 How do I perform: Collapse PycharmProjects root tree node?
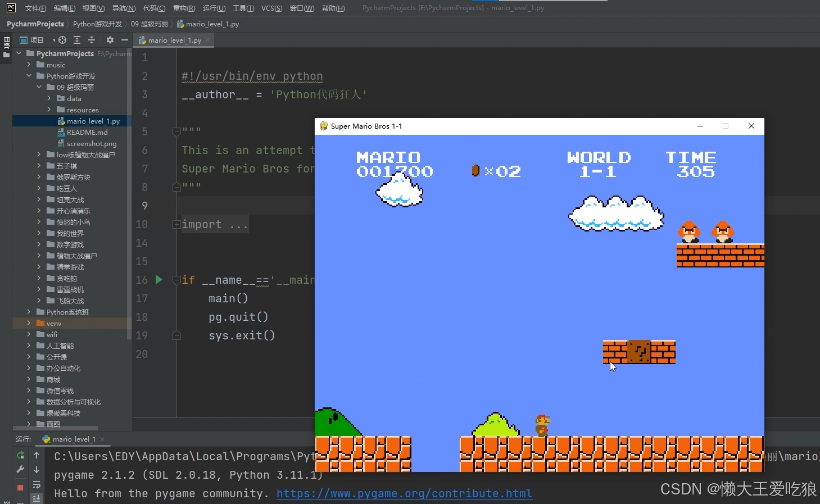[19, 53]
